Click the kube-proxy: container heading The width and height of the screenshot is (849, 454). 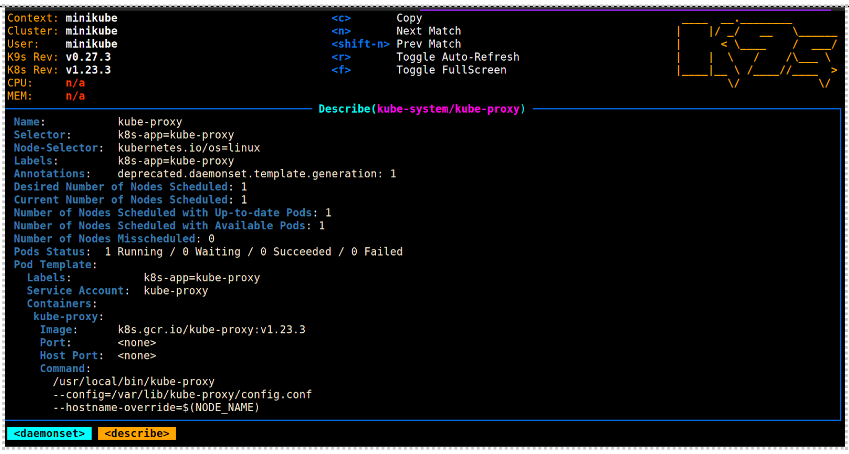69,317
